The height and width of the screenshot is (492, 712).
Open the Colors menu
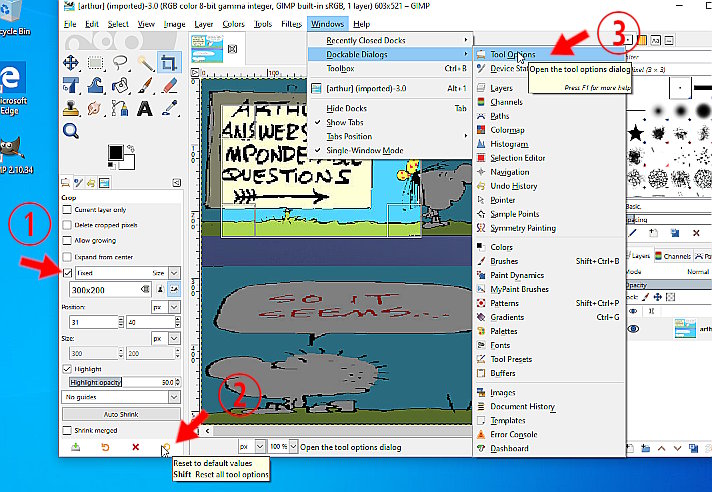233,24
